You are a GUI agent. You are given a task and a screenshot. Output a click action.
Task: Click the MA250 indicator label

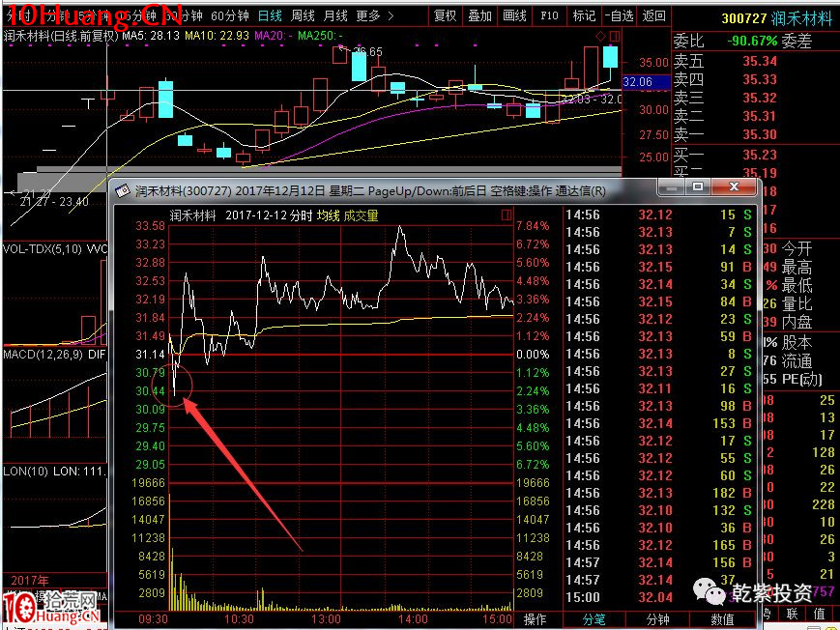pyautogui.click(x=320, y=36)
